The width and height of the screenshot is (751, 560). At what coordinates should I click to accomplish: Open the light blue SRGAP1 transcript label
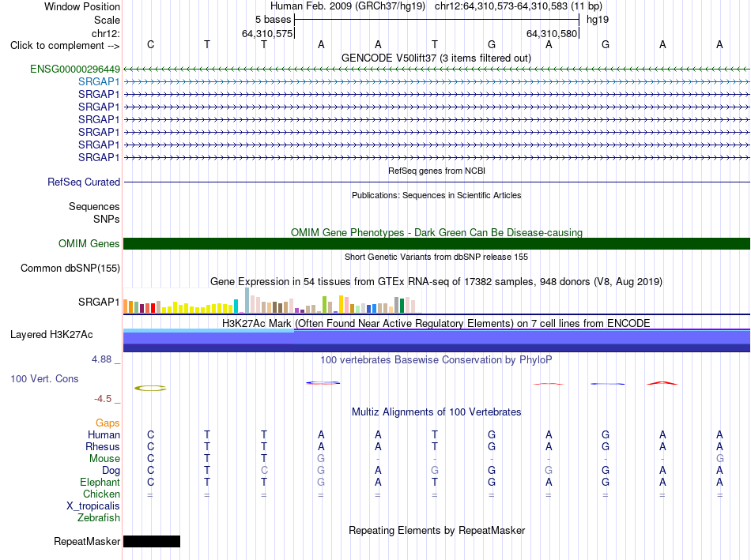(99, 82)
